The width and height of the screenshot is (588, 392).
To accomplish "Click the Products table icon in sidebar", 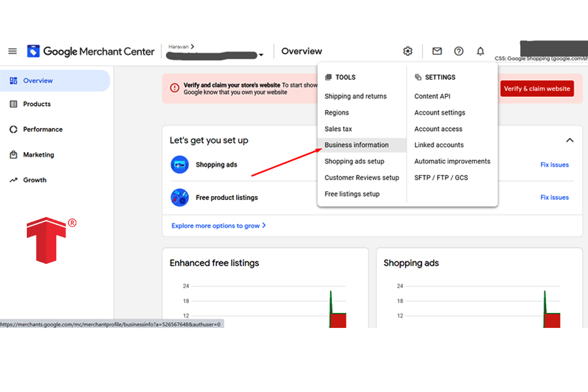I will (14, 104).
